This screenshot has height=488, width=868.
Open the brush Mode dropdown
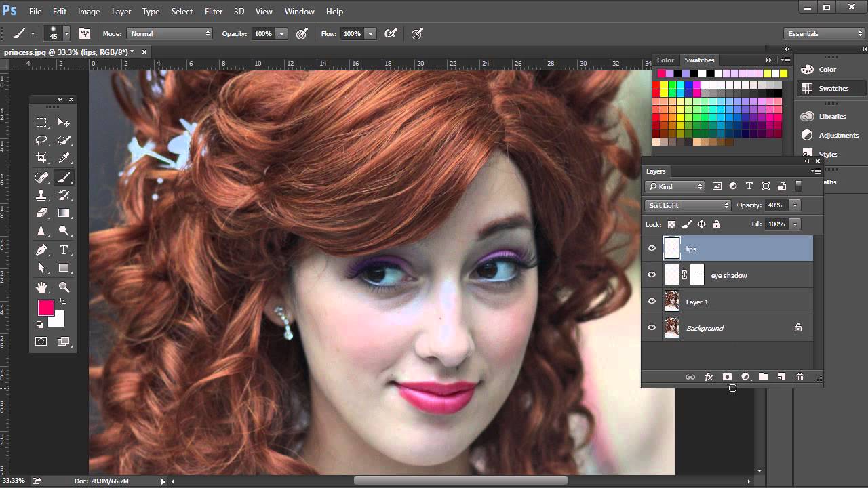[x=170, y=33]
